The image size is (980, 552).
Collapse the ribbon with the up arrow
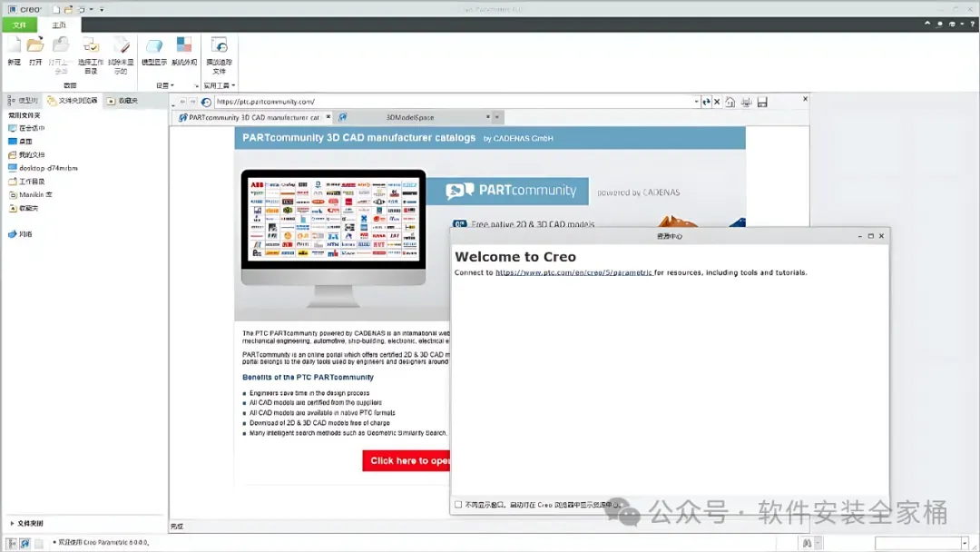926,24
